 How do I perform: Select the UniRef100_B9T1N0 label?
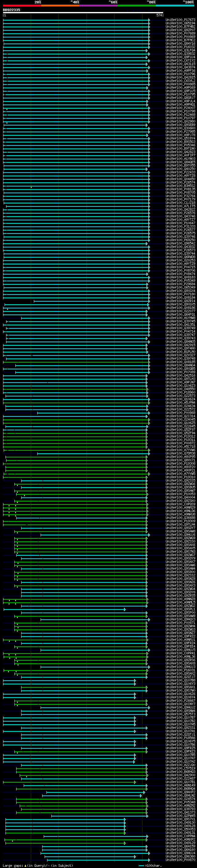click(180, 149)
